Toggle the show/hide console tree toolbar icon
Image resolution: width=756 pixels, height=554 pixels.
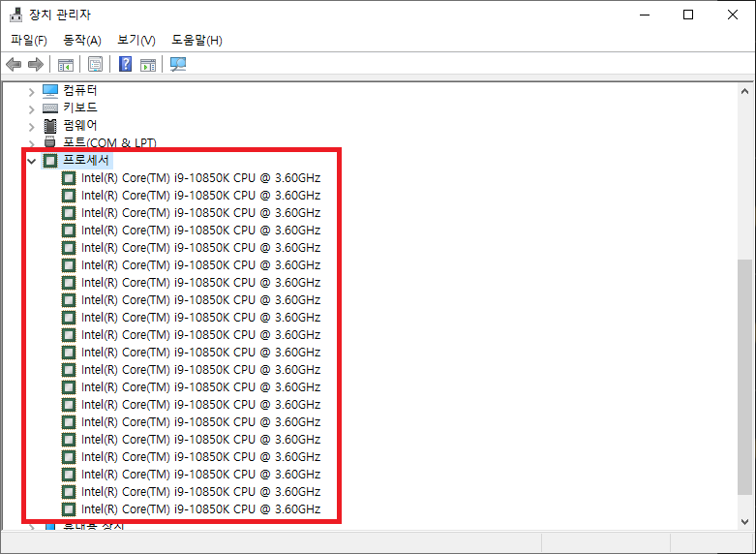(x=66, y=64)
